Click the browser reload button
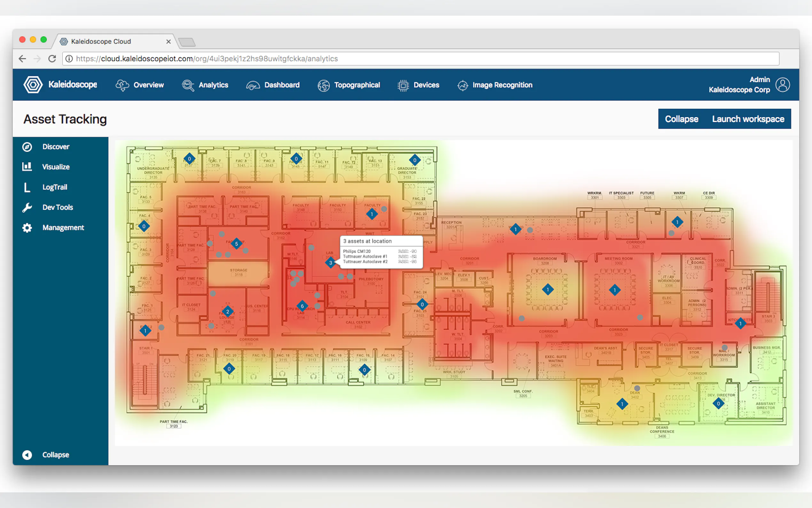 pyautogui.click(x=52, y=59)
